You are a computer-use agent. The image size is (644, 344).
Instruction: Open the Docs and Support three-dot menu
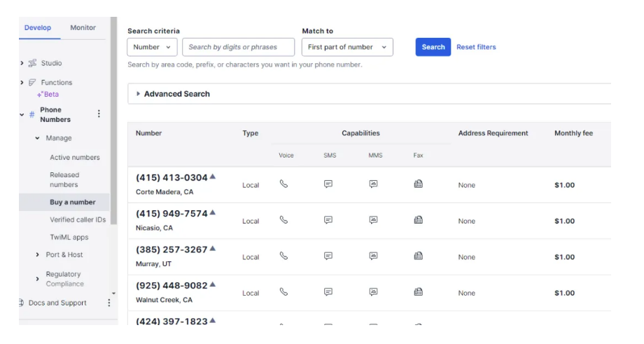click(x=108, y=303)
